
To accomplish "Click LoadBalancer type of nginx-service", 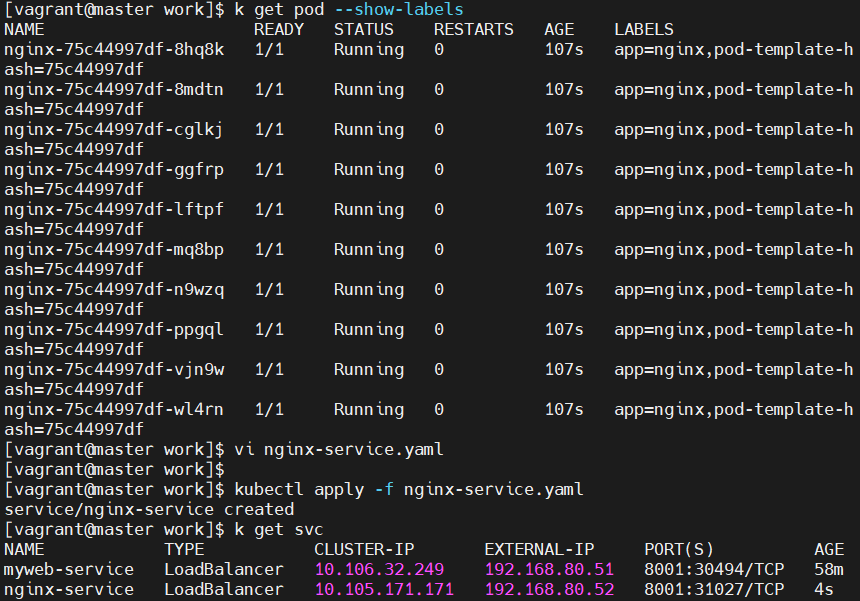I will 224,590.
